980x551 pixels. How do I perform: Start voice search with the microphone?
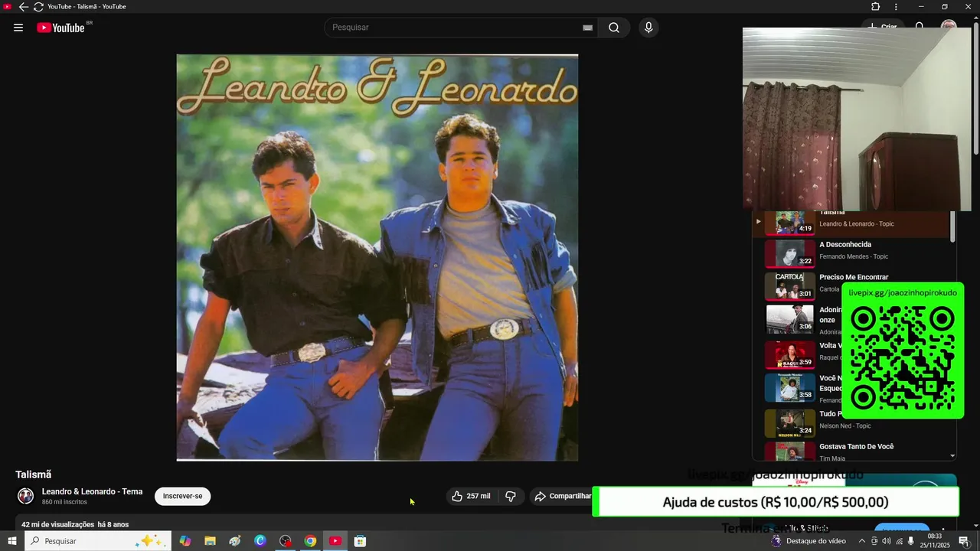648,28
